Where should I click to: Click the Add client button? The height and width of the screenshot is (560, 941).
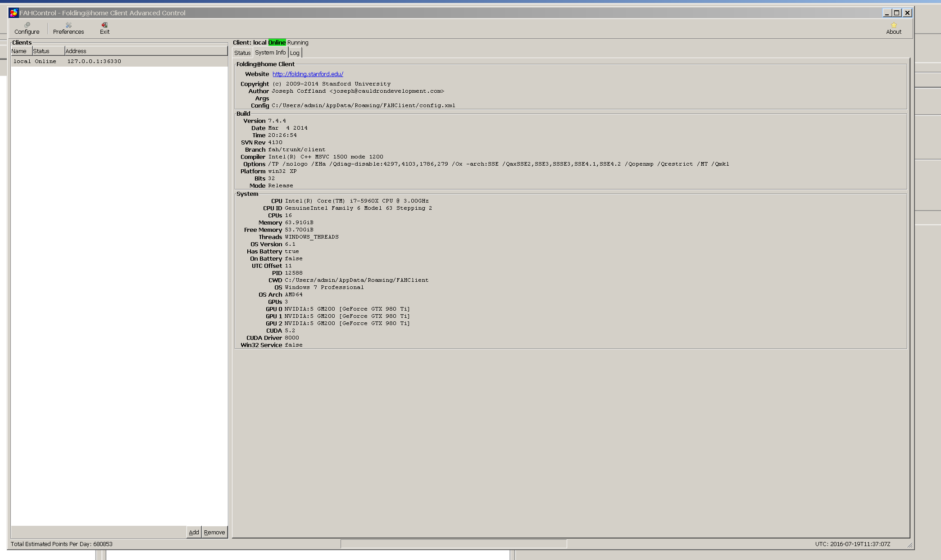[194, 532]
